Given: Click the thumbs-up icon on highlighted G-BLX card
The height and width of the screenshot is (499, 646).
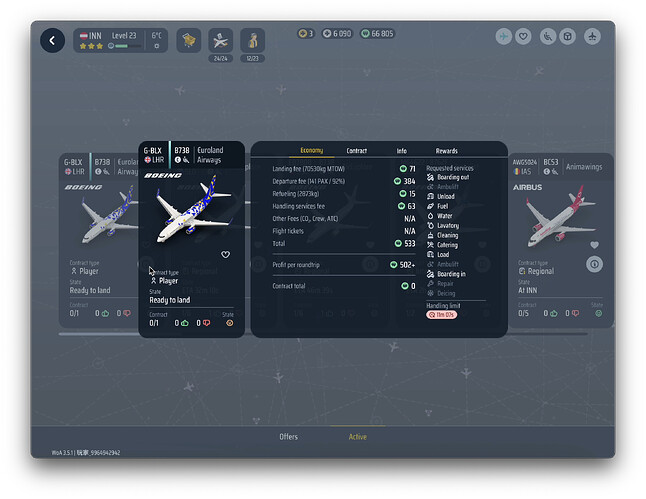Looking at the screenshot, I should (185, 323).
